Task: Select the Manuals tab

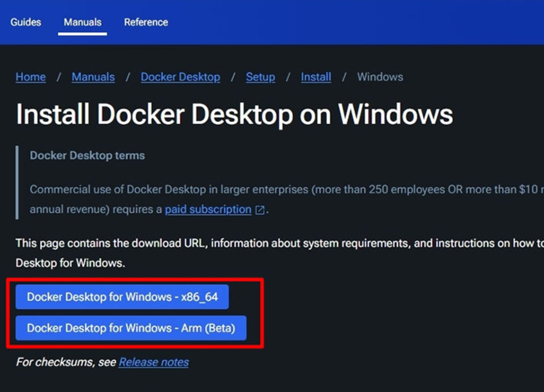Action: pyautogui.click(x=82, y=22)
